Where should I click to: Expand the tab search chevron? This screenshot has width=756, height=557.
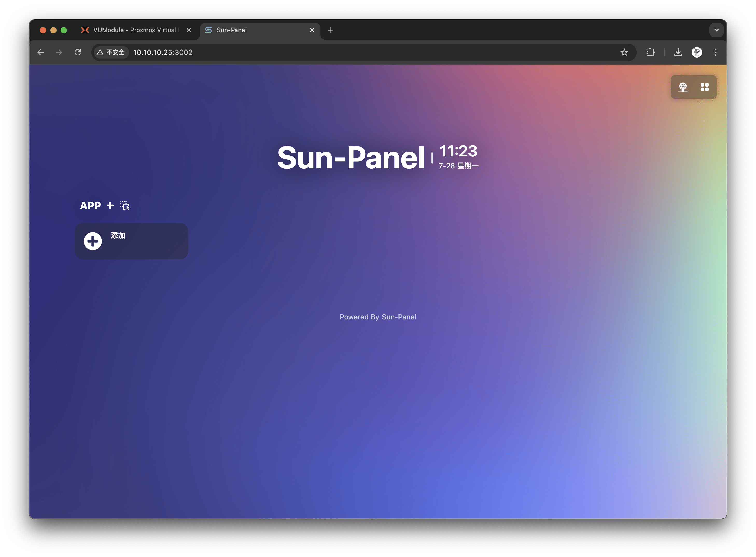tap(716, 30)
